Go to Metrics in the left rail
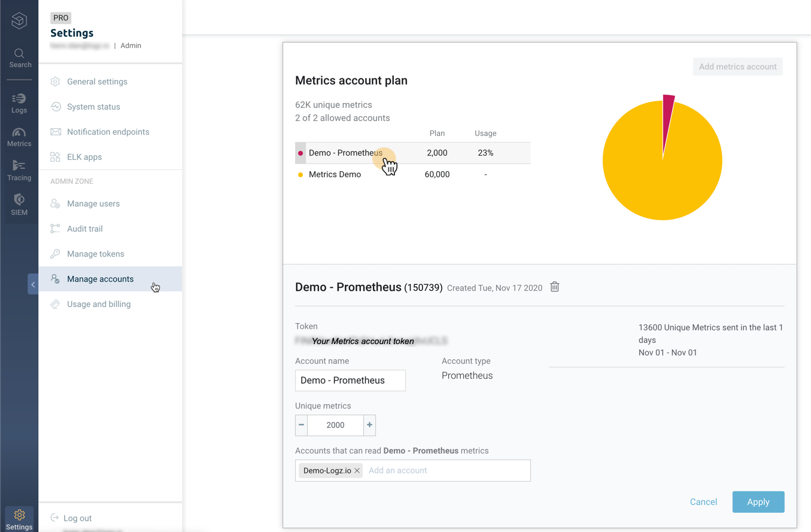The width and height of the screenshot is (811, 532). (19, 137)
